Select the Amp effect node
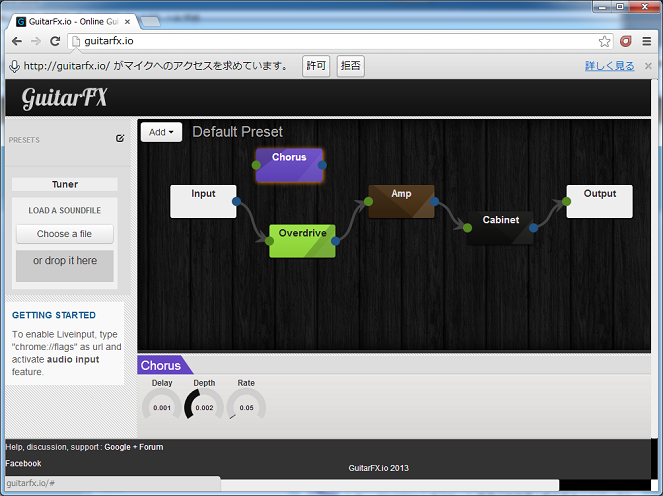This screenshot has height=496, width=663. 401,201
